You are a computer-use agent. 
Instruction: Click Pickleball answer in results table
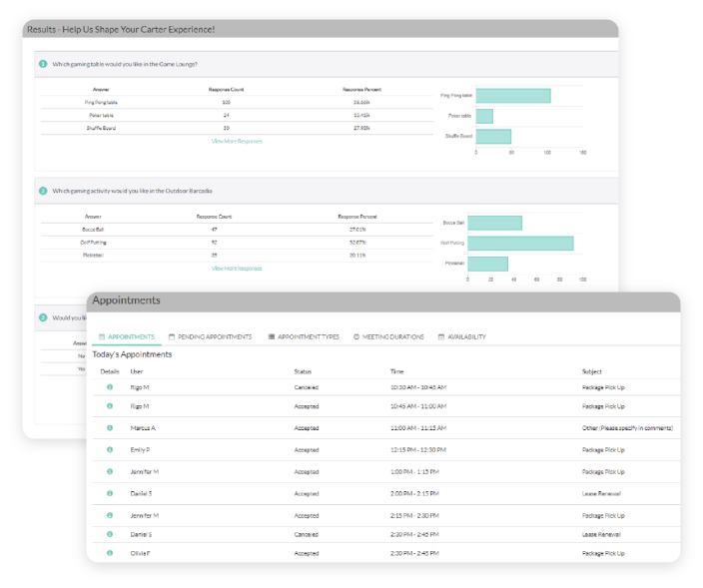point(93,255)
